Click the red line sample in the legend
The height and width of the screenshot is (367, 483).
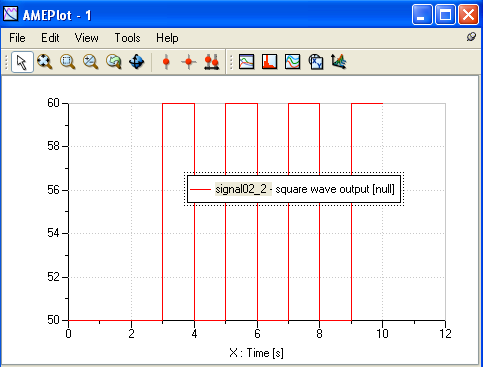(200, 189)
